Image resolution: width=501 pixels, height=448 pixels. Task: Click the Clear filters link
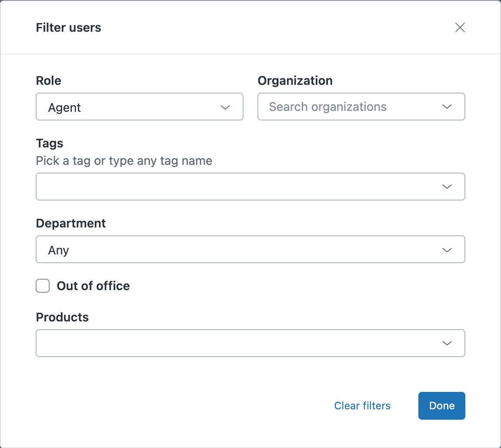(x=362, y=405)
